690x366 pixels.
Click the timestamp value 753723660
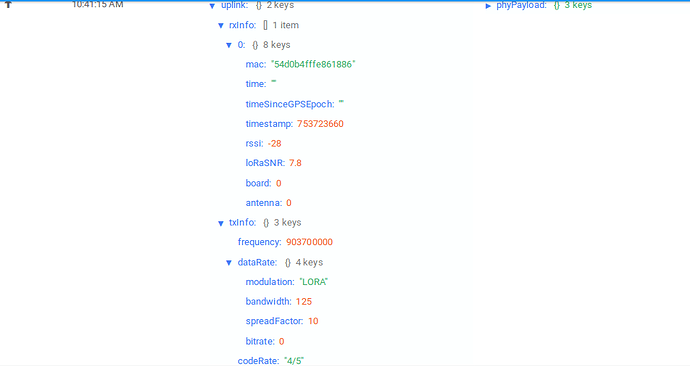[320, 124]
